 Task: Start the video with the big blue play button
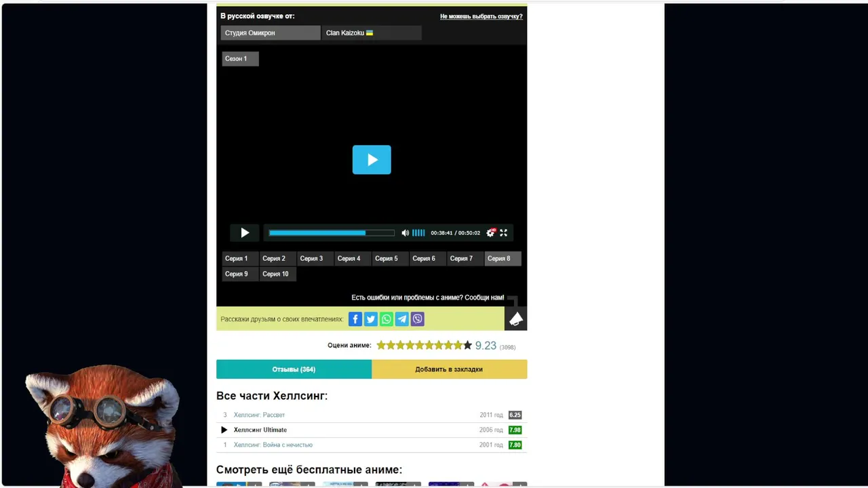coord(372,160)
